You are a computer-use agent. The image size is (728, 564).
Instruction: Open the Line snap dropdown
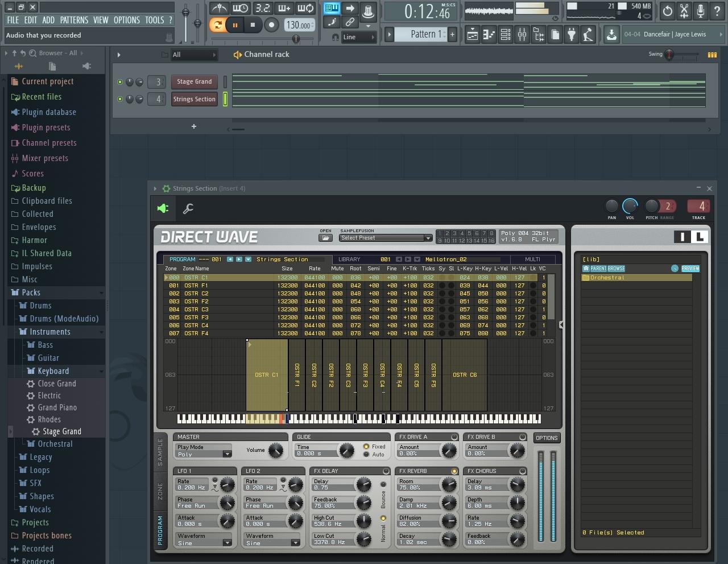pyautogui.click(x=359, y=37)
